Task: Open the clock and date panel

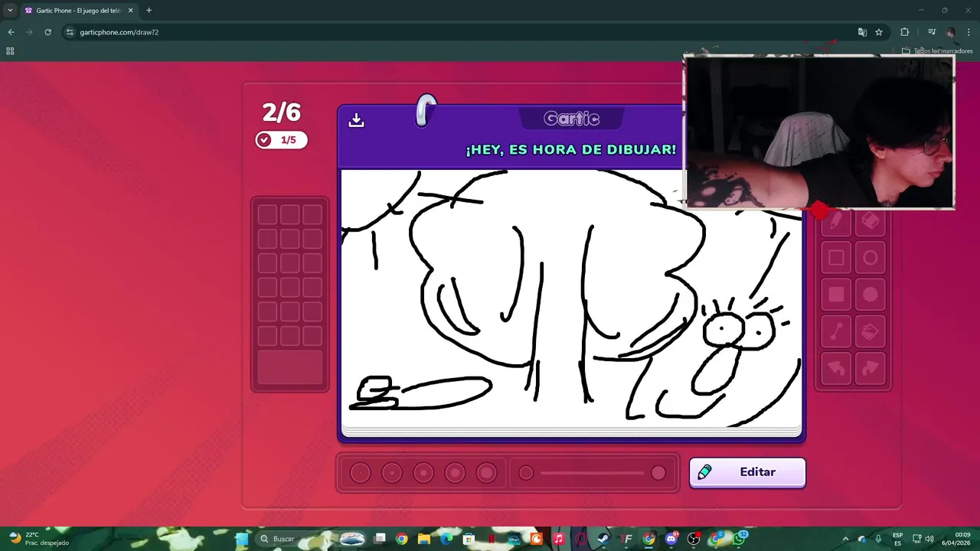Action: 957,539
